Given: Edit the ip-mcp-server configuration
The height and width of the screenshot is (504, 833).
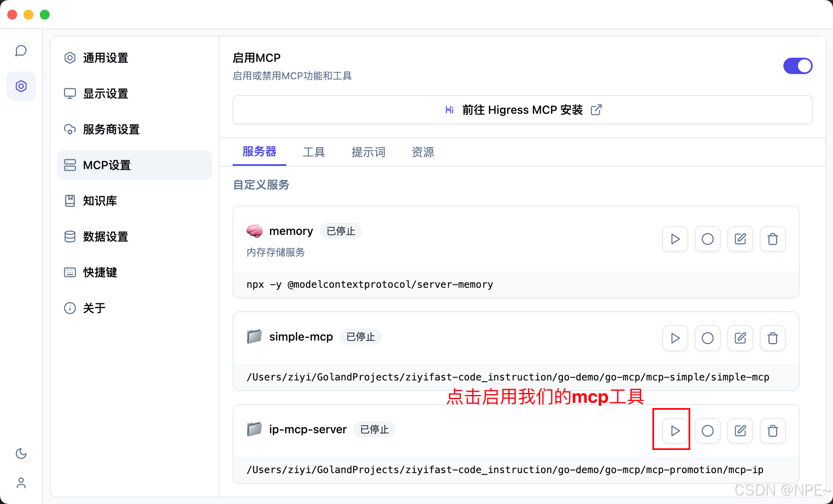Looking at the screenshot, I should tap(740, 430).
